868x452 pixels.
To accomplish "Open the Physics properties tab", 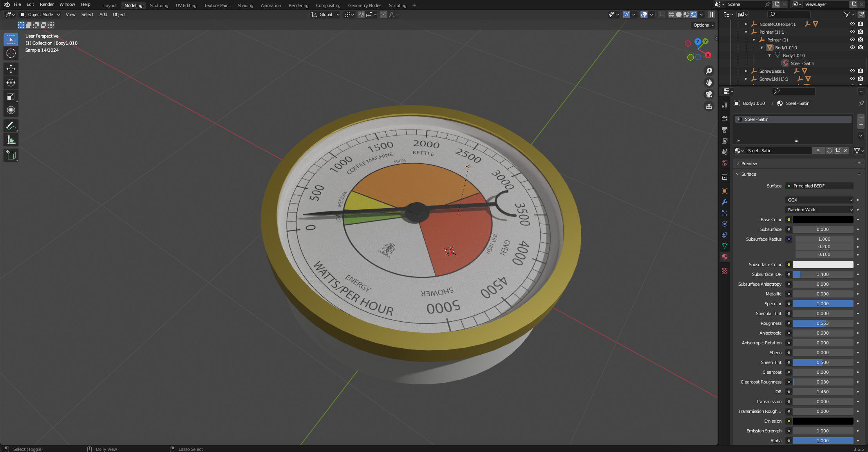I will [725, 224].
